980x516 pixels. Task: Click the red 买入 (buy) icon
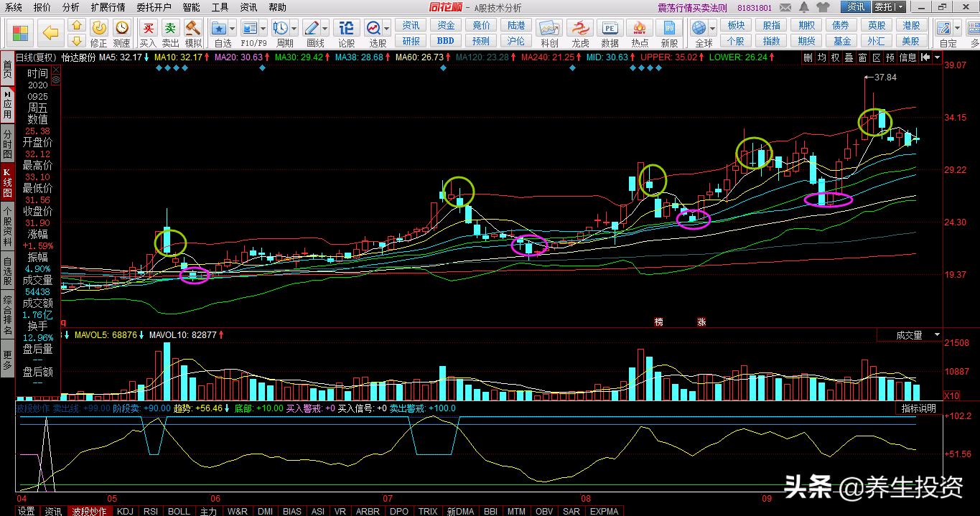(148, 29)
